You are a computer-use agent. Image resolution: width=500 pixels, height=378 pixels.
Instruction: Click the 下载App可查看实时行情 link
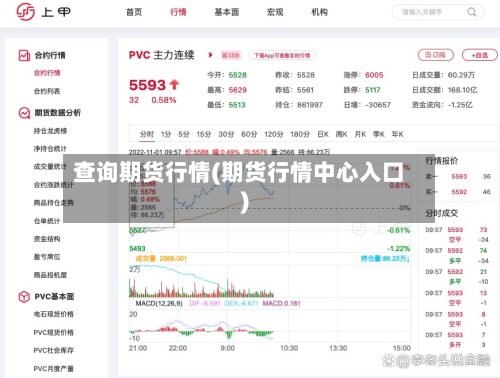tap(282, 55)
